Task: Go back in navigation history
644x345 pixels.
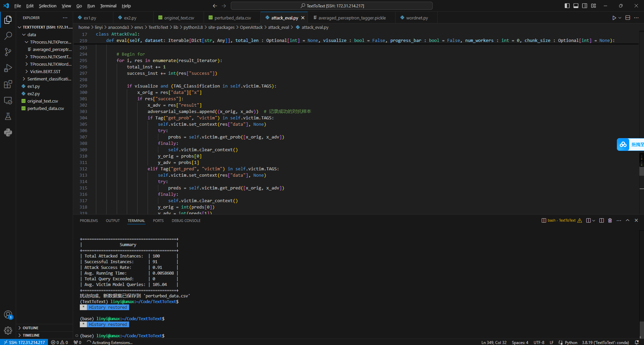Action: click(215, 6)
